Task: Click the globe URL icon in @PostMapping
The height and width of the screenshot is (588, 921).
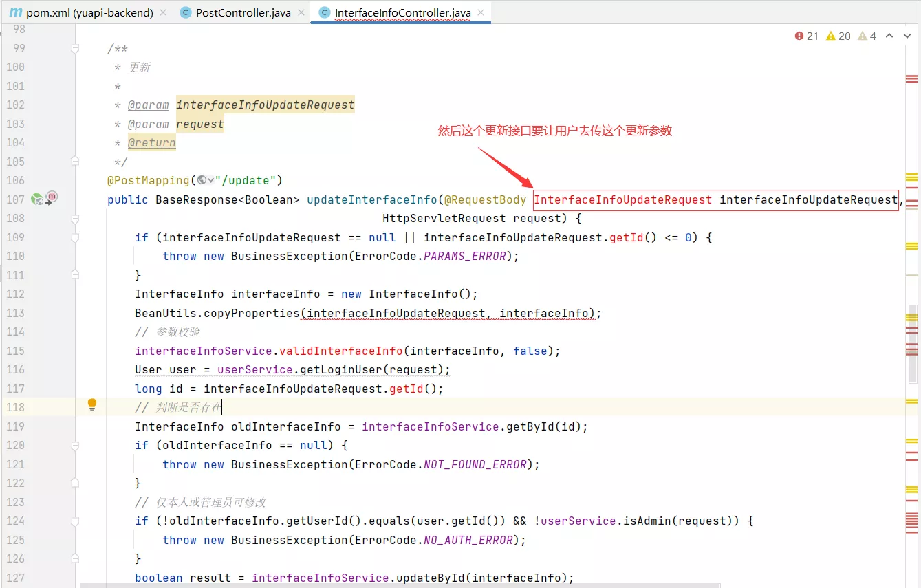Action: (x=202, y=180)
